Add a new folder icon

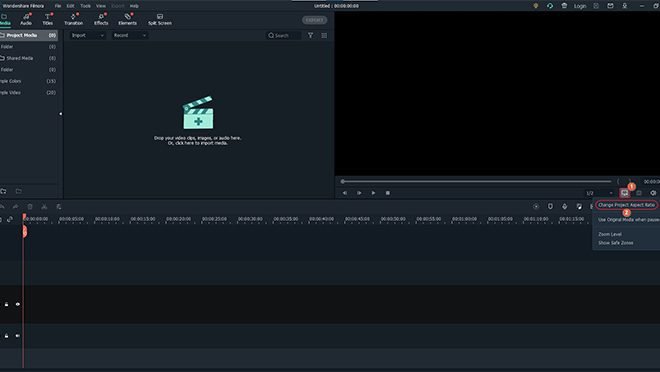click(4, 191)
